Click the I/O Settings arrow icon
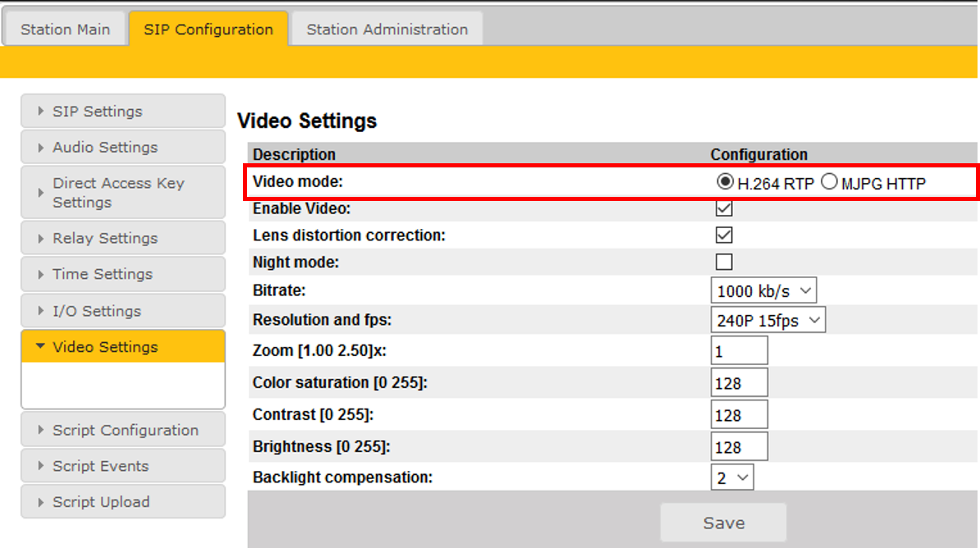 [x=41, y=312]
